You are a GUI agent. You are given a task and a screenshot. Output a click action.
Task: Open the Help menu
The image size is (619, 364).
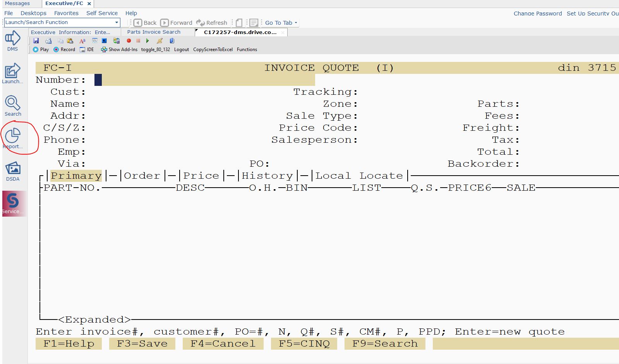click(131, 13)
